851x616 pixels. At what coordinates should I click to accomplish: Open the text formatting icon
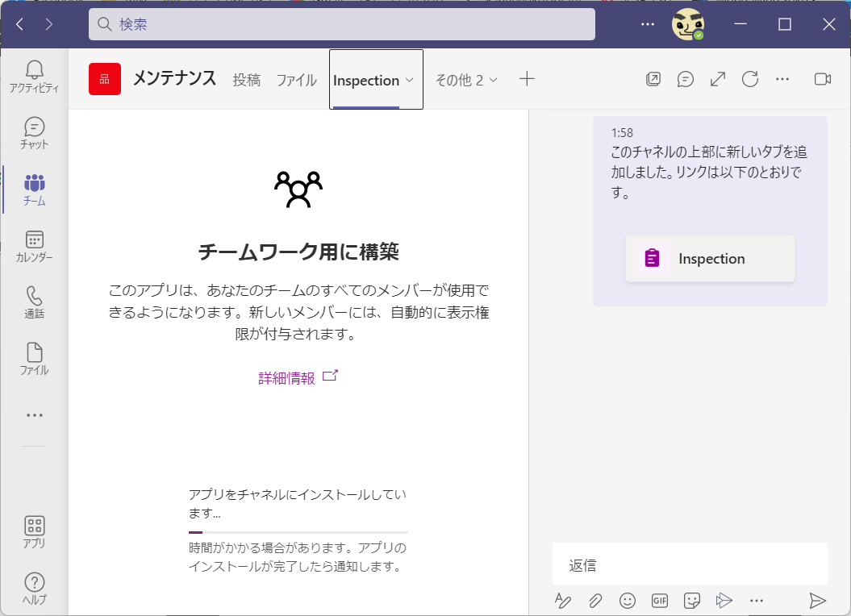coord(563,600)
